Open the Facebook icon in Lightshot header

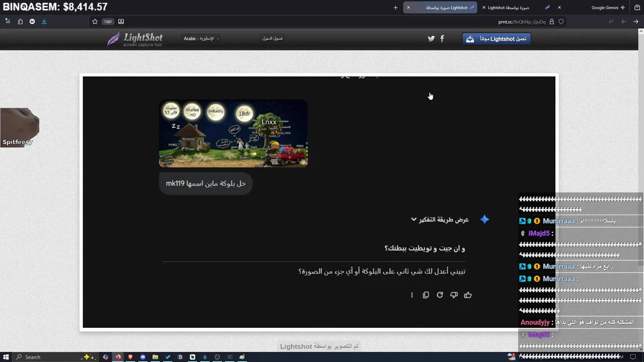442,39
